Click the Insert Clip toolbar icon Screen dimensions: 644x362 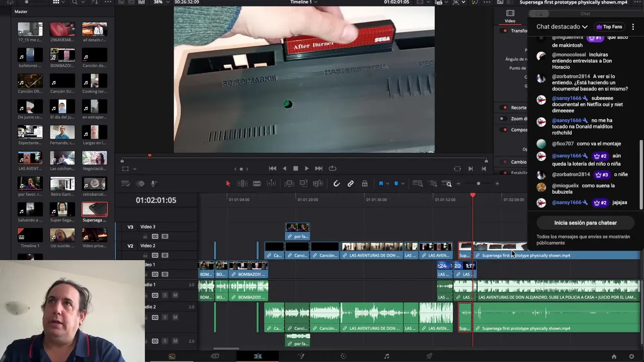pos(289,184)
